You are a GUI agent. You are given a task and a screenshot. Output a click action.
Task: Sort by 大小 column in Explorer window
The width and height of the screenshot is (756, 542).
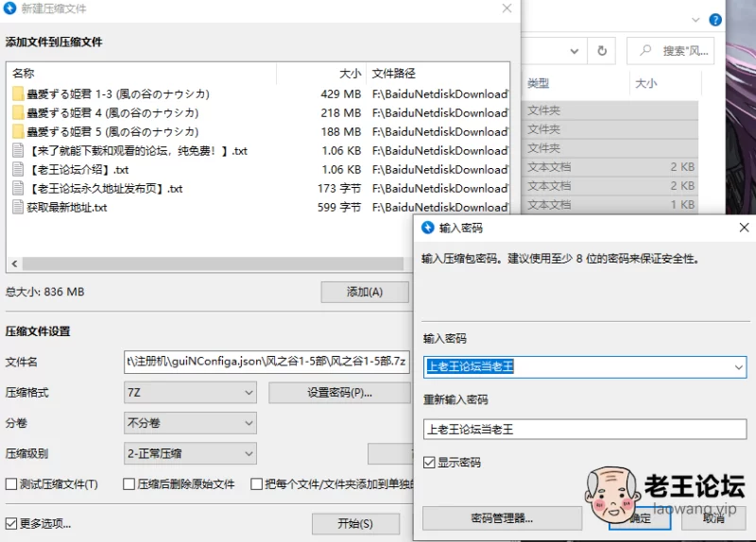665,83
